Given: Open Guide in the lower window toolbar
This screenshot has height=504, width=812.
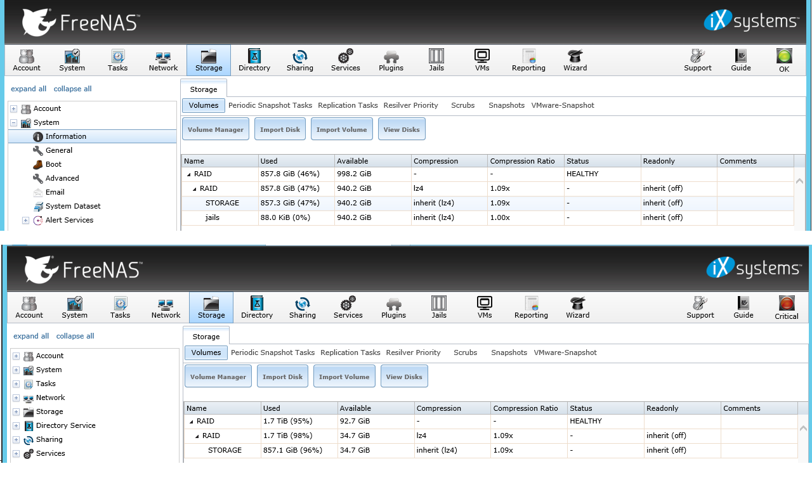Looking at the screenshot, I should [743, 307].
